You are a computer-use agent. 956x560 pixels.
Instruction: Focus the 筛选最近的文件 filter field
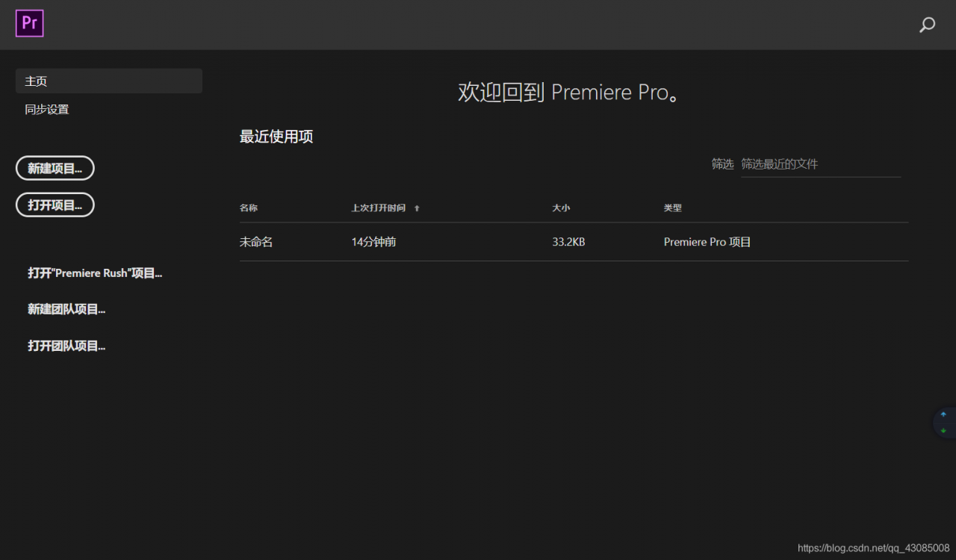click(x=821, y=164)
